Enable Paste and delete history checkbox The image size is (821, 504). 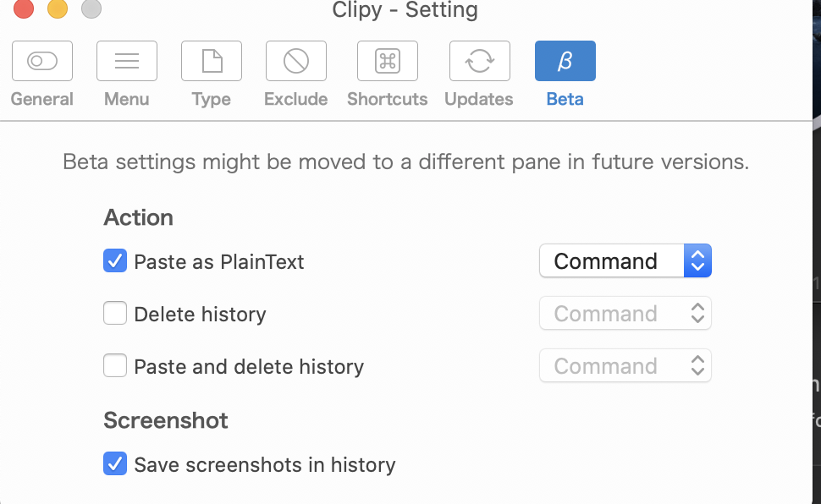pyautogui.click(x=115, y=366)
